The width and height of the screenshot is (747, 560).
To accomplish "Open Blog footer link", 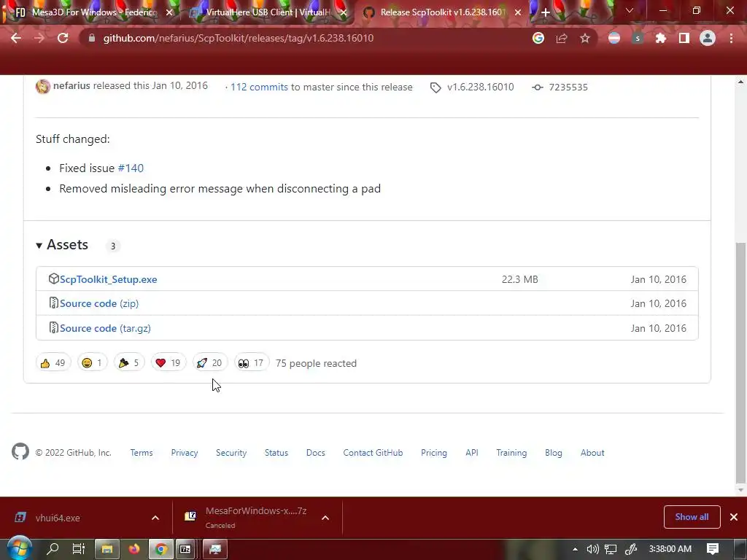I will click(x=553, y=453).
